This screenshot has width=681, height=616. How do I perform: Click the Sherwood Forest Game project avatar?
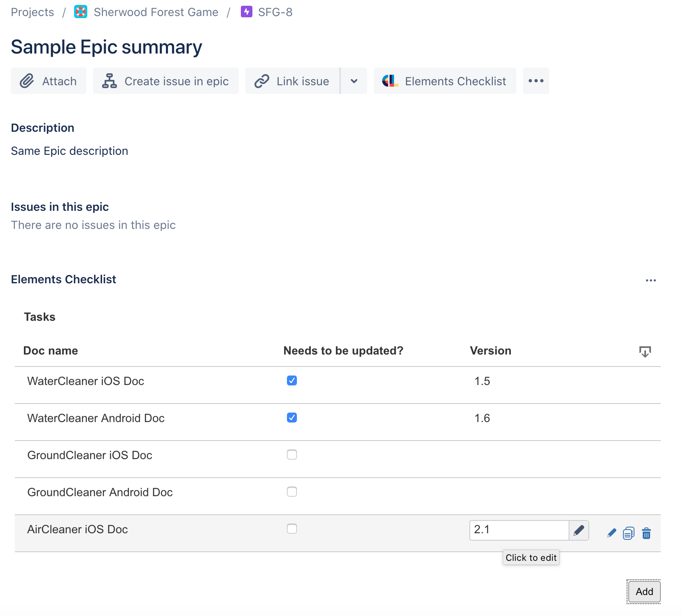pos(80,12)
